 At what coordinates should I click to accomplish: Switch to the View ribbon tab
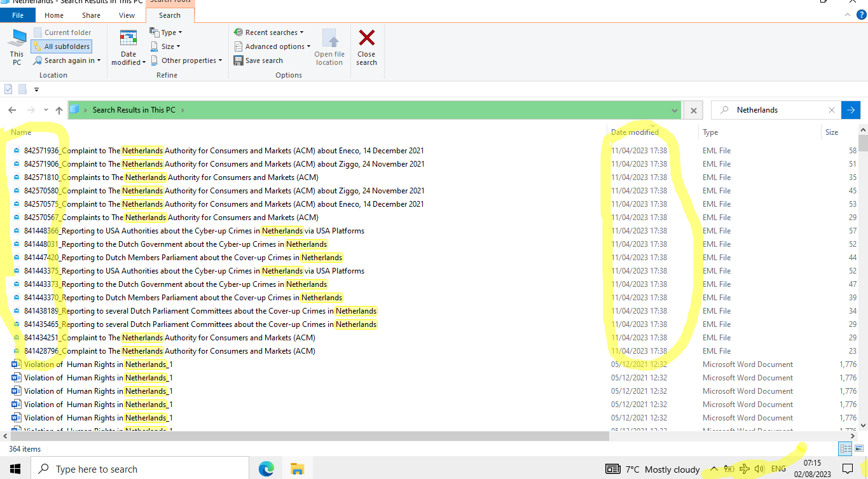[x=127, y=15]
